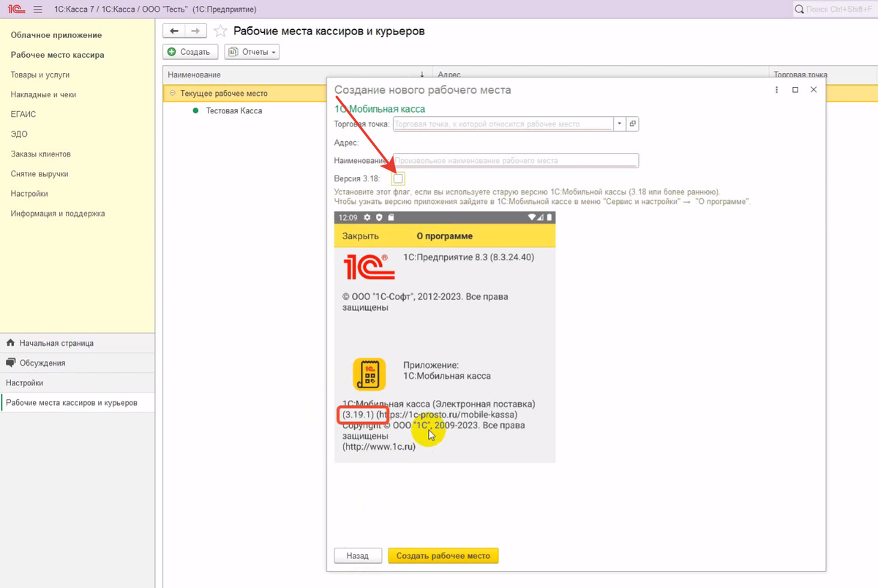Click the Закрыть text in phone image
Screen dimensions: 878x588
[361, 236]
